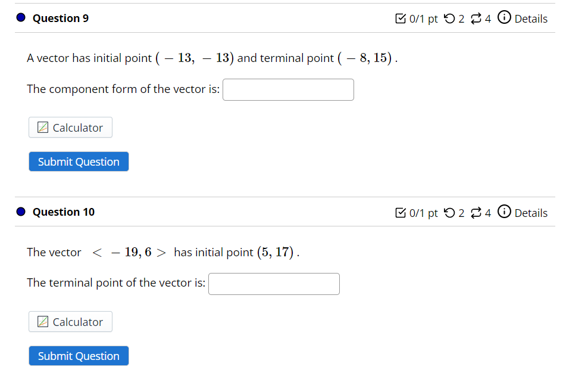
Task: Open the undo history for Question 10
Action: 448,212
